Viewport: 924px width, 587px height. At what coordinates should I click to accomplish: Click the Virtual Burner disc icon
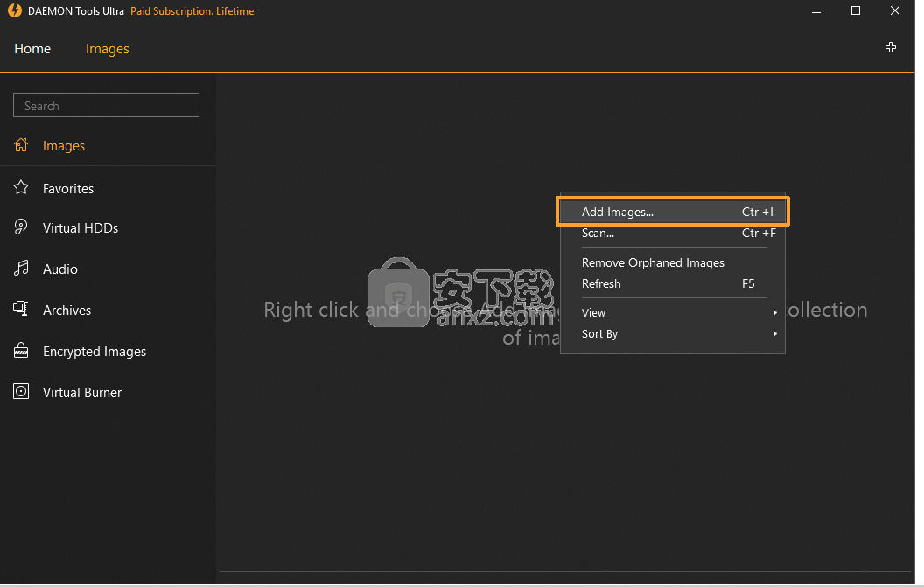click(21, 391)
